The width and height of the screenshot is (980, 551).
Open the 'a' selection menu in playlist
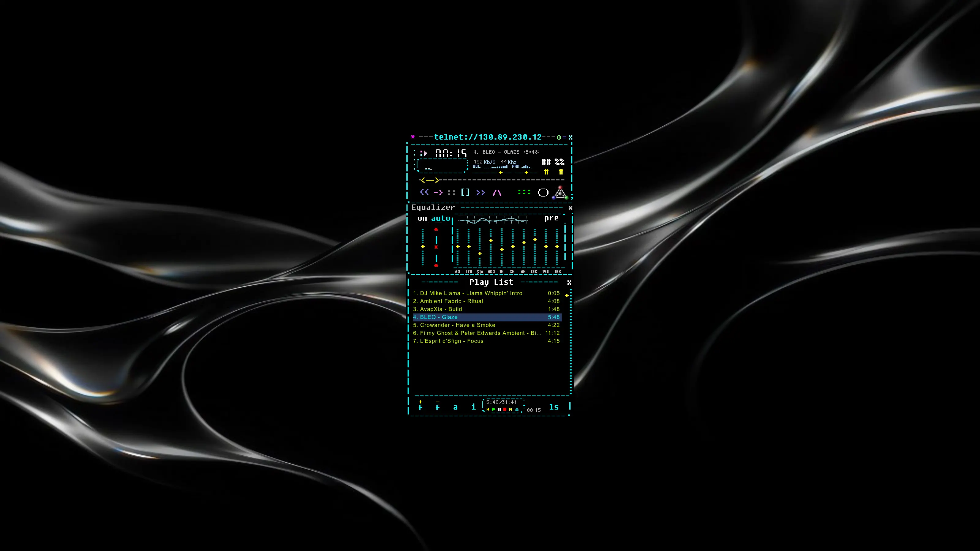[455, 407]
